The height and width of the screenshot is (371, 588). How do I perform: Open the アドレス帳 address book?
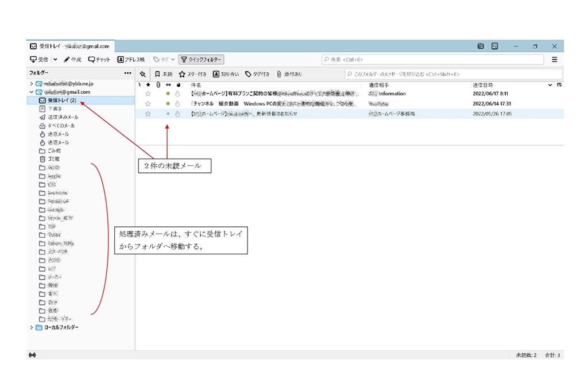pyautogui.click(x=130, y=59)
